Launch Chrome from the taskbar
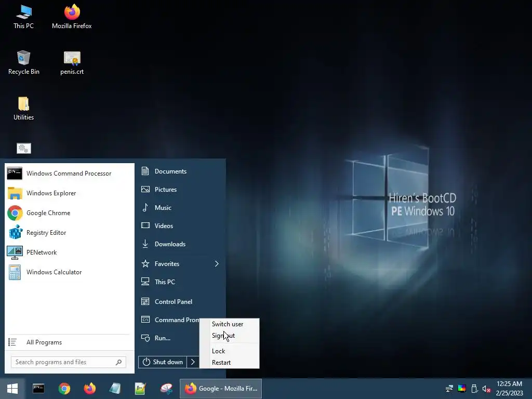The image size is (532, 399). (64, 389)
